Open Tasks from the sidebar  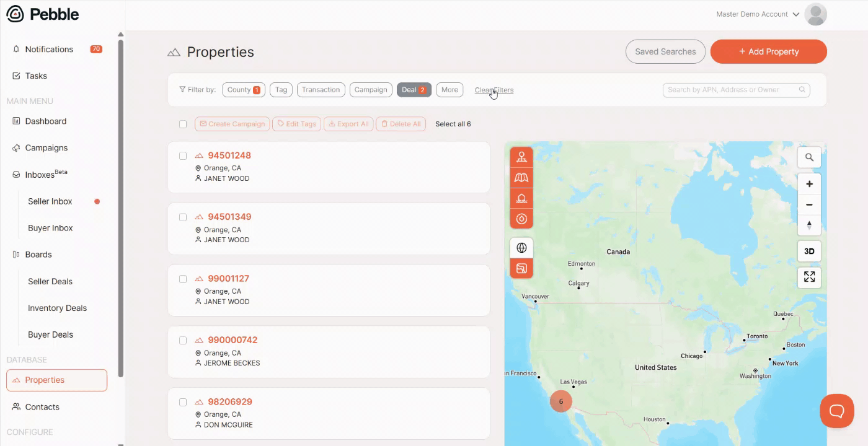pos(36,76)
